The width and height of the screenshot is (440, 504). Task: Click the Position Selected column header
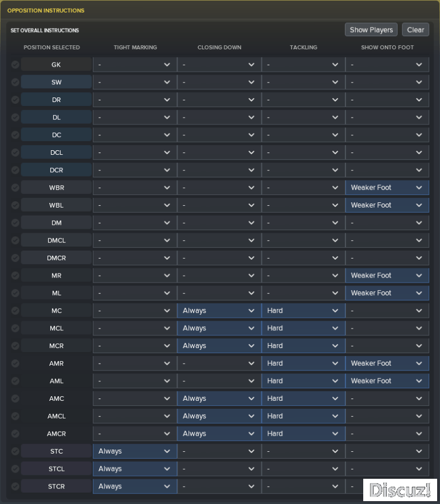pyautogui.click(x=52, y=47)
